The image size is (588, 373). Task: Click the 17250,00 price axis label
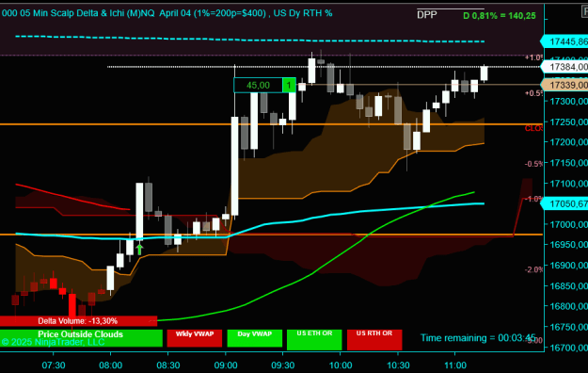pyautogui.click(x=568, y=122)
